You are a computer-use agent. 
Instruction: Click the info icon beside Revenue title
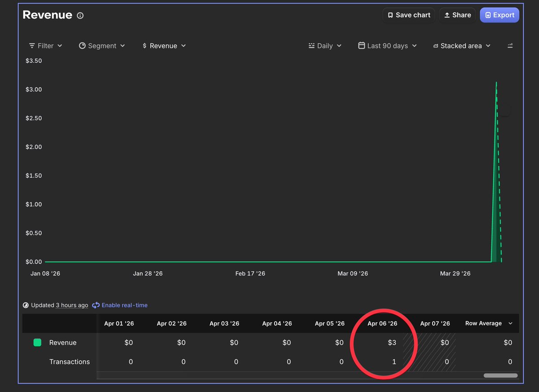(80, 15)
